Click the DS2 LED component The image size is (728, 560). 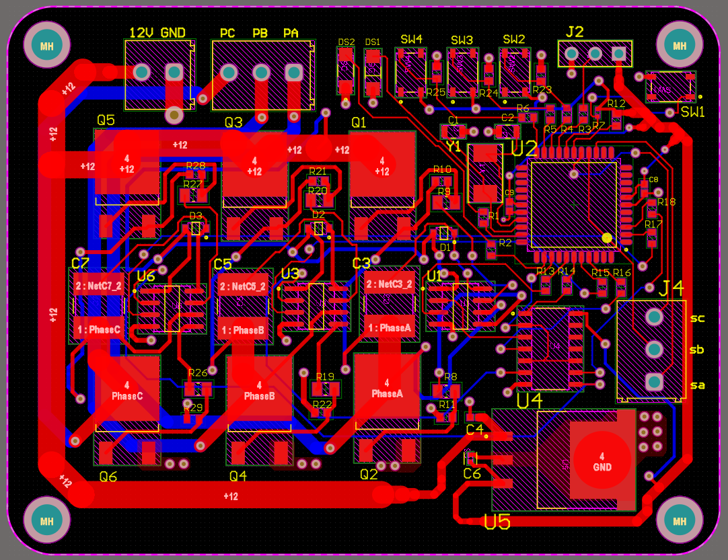[x=344, y=71]
